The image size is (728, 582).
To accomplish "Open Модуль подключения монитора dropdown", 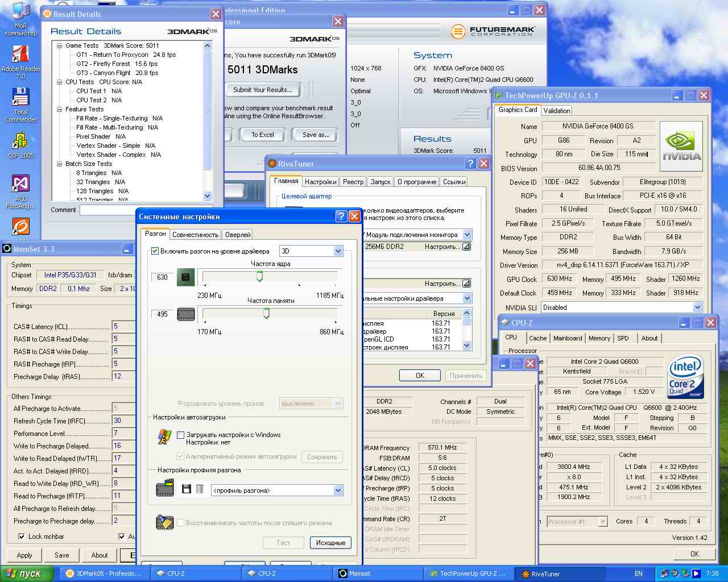I will 467,235.
